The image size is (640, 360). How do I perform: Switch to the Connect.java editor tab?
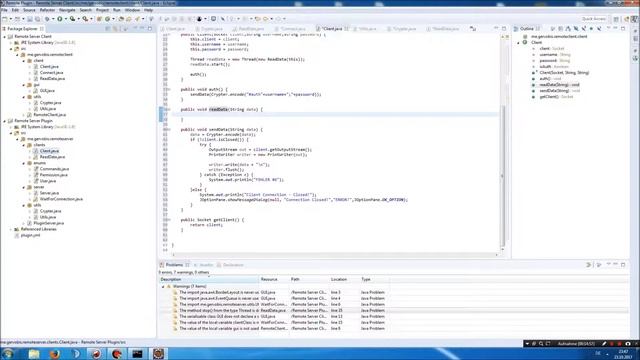[290, 29]
